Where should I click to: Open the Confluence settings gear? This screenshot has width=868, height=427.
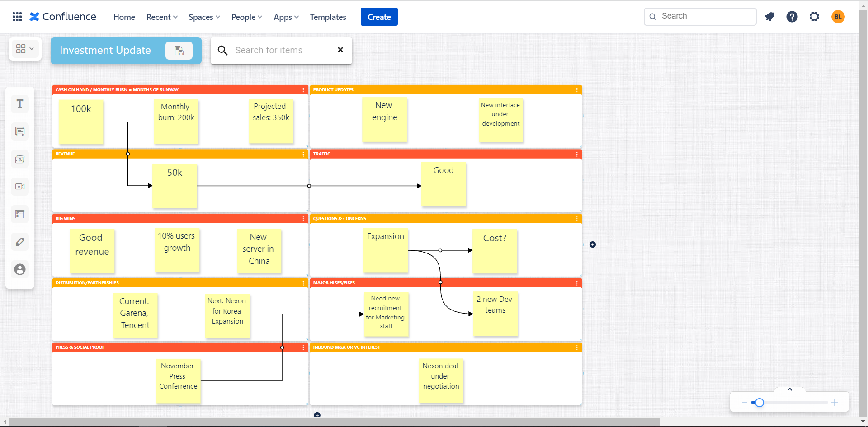(815, 17)
